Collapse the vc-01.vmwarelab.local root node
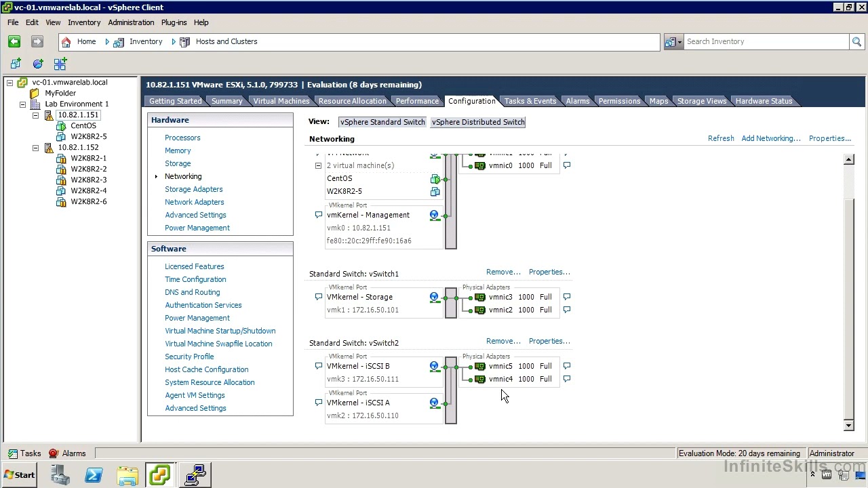This screenshot has width=868, height=488. point(10,83)
